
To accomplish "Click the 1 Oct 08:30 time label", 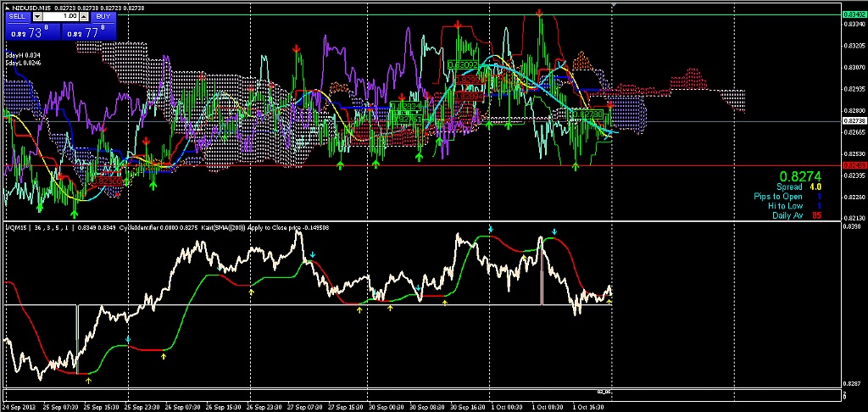I will click(547, 406).
